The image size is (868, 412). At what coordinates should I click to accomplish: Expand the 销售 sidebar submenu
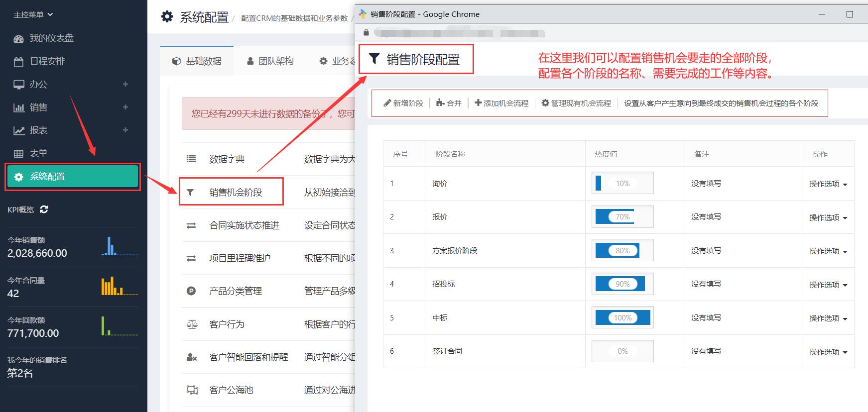click(x=125, y=107)
